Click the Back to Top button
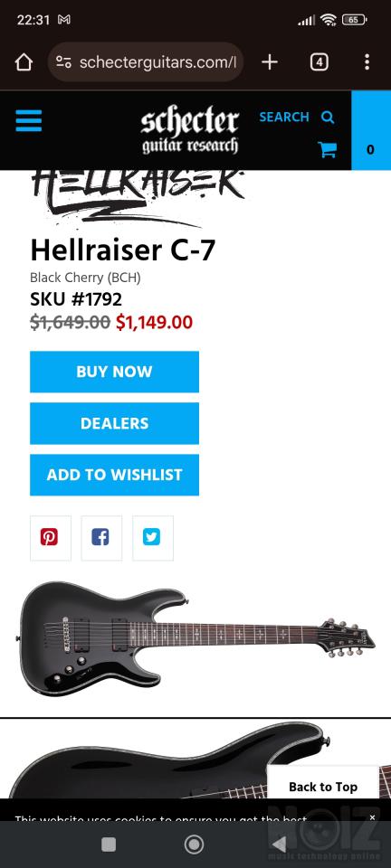Image resolution: width=391 pixels, height=868 pixels. [x=323, y=786]
